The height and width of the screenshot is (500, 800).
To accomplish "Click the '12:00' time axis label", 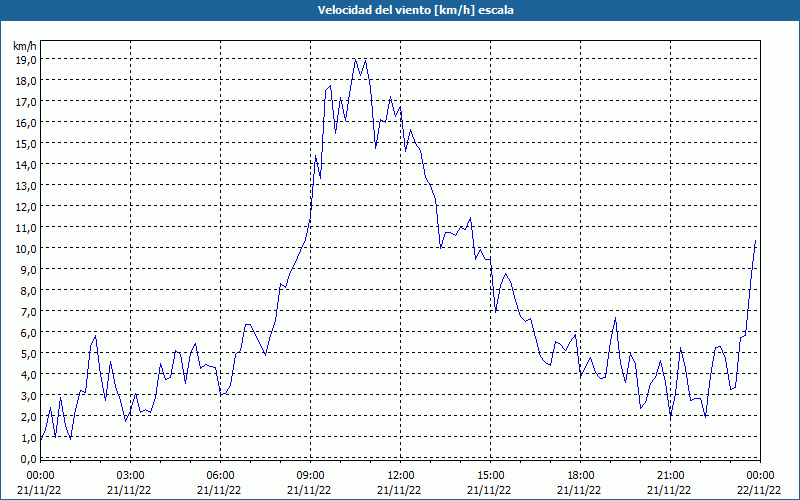I will pyautogui.click(x=401, y=476).
